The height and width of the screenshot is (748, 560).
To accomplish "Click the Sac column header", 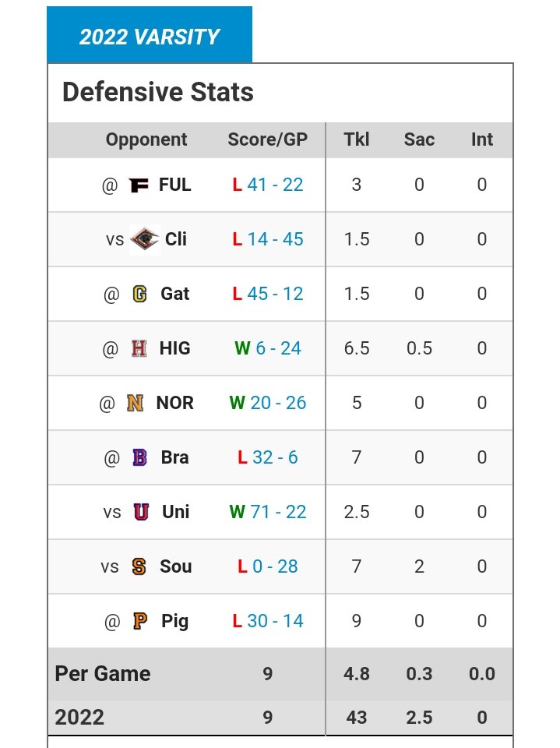I will (419, 139).
